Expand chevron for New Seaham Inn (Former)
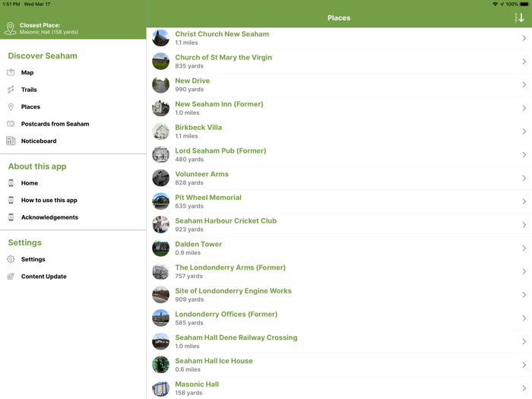 [x=524, y=108]
